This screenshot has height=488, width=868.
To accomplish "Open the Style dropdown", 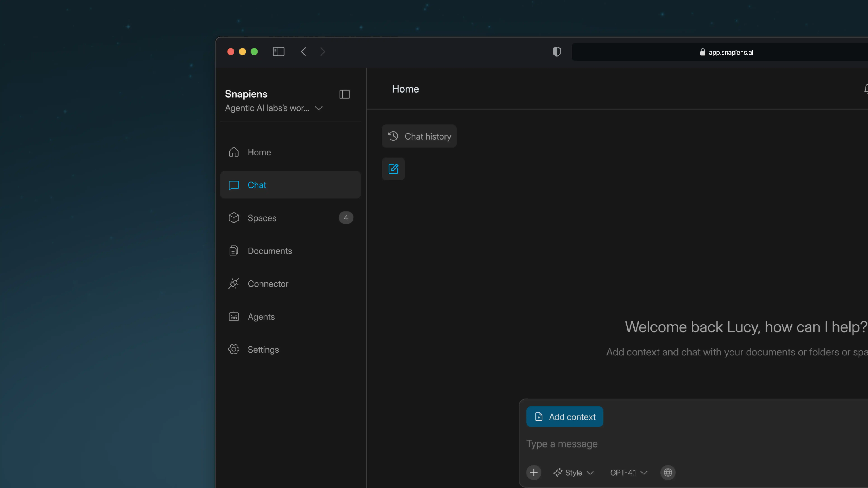I will pos(573,473).
